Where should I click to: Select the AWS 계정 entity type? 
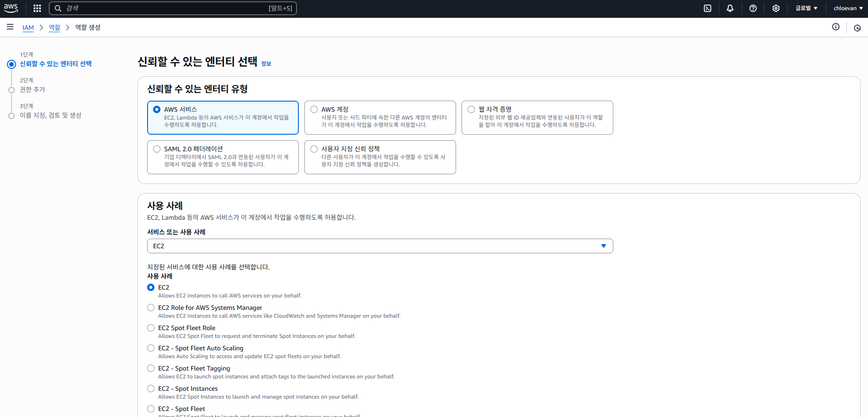tap(380, 118)
